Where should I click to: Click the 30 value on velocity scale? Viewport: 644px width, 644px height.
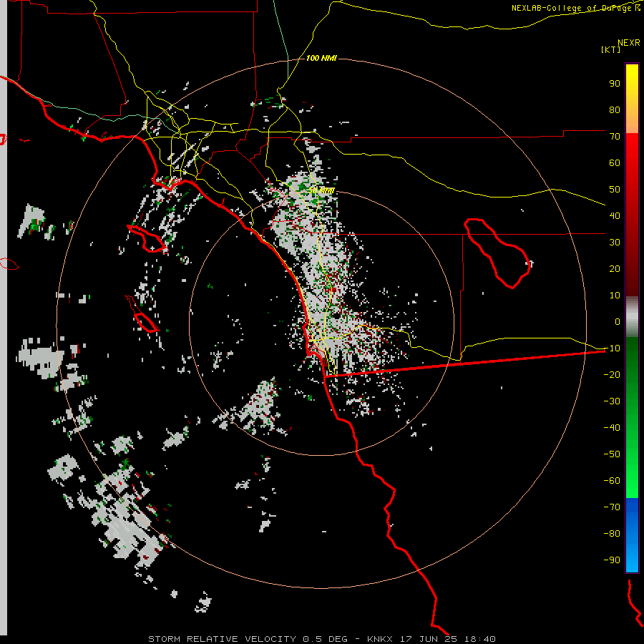point(615,243)
